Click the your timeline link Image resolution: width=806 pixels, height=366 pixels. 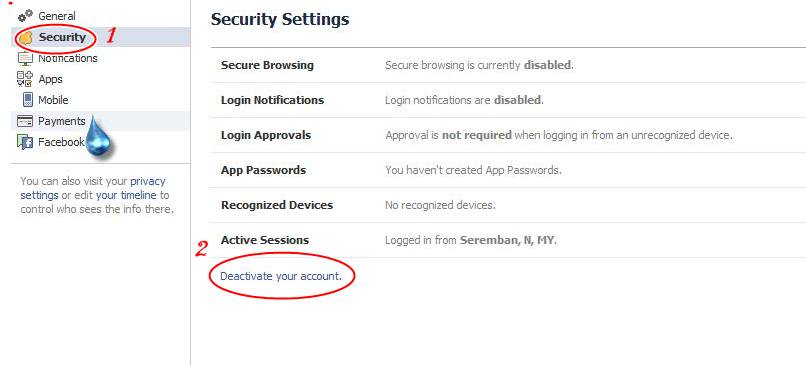click(126, 195)
